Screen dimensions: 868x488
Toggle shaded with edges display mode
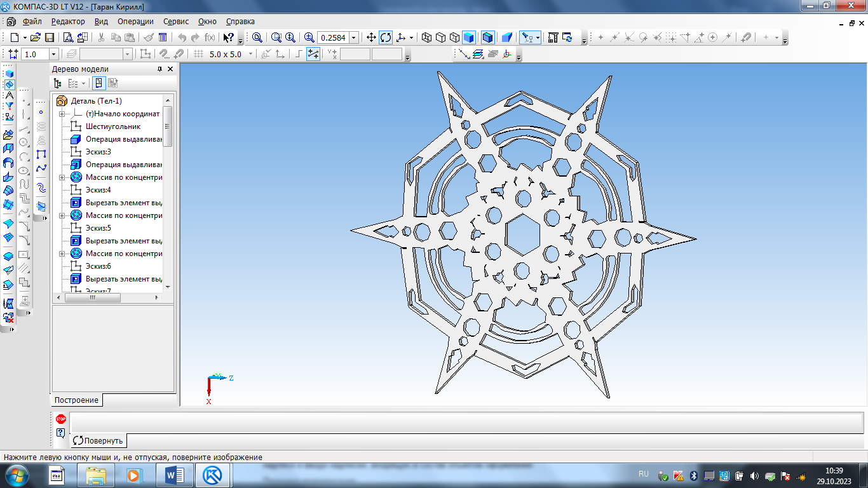(x=487, y=37)
